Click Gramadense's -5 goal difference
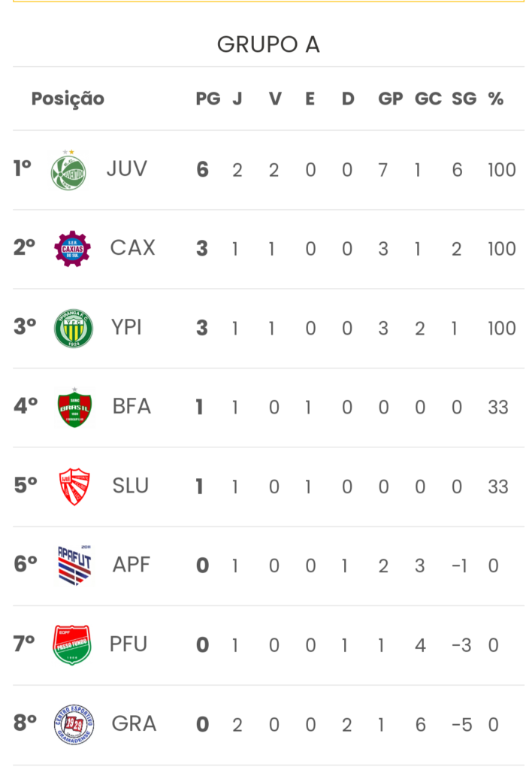The height and width of the screenshot is (770, 532). [462, 725]
